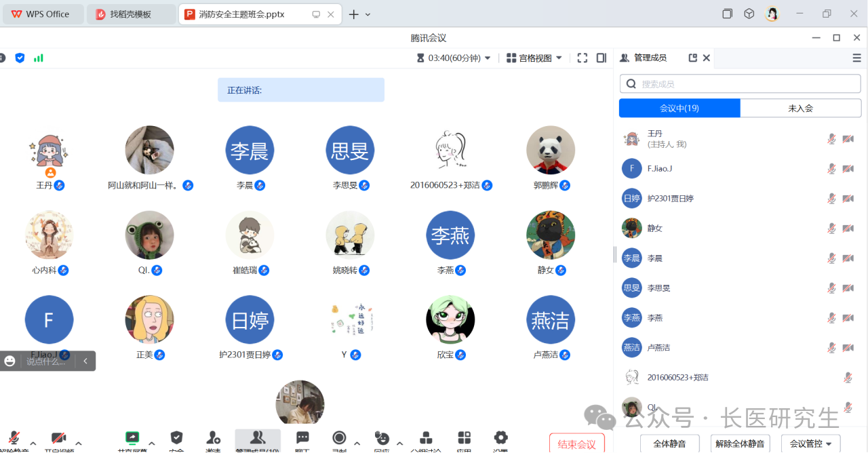Enter fullscreen with the expand icon
The image size is (868, 453).
(582, 58)
